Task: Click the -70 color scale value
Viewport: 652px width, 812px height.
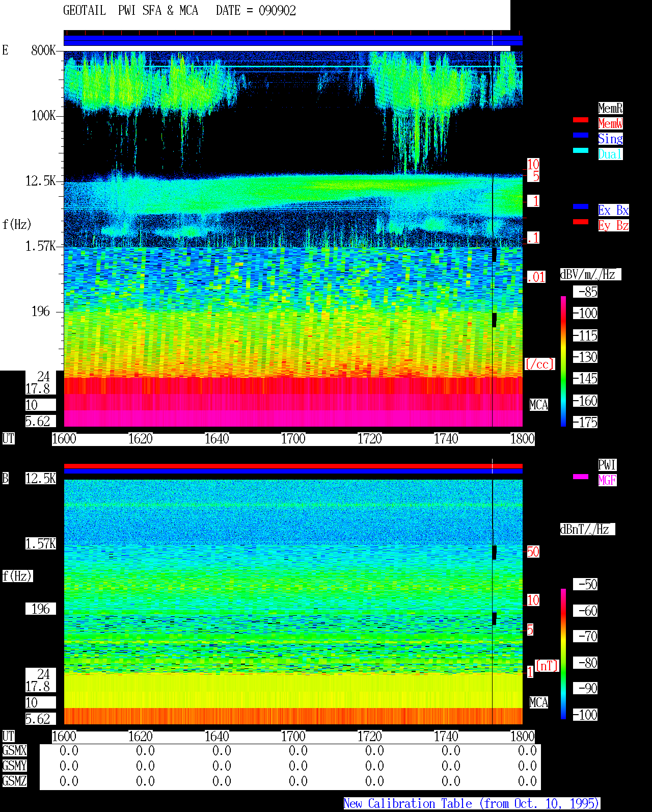Action: 585,636
